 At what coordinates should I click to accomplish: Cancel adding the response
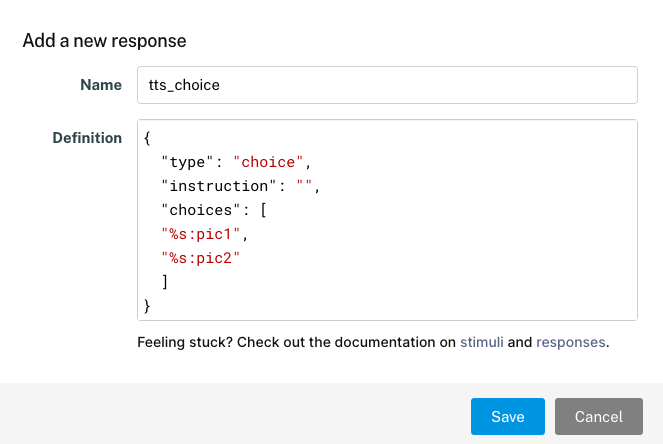pyautogui.click(x=599, y=417)
